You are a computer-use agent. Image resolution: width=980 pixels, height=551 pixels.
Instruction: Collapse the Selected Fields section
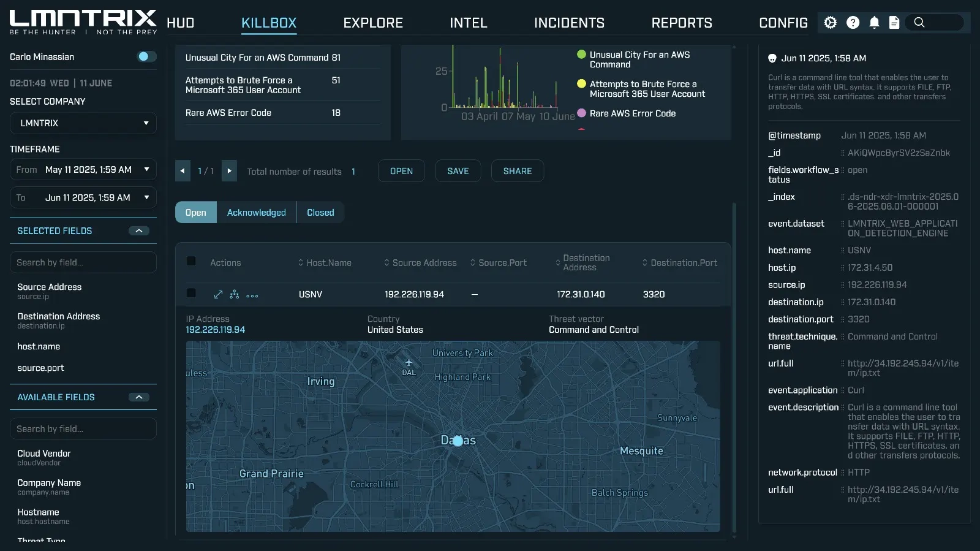coord(139,231)
